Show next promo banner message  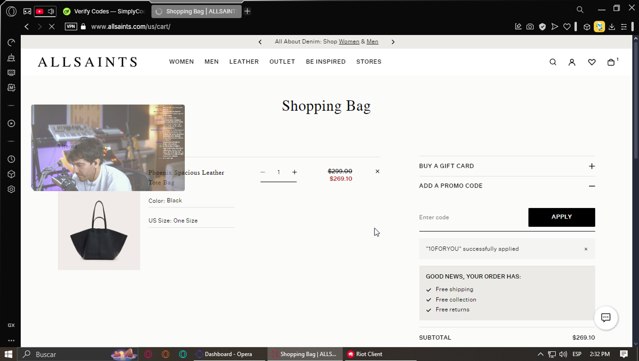coord(393,42)
